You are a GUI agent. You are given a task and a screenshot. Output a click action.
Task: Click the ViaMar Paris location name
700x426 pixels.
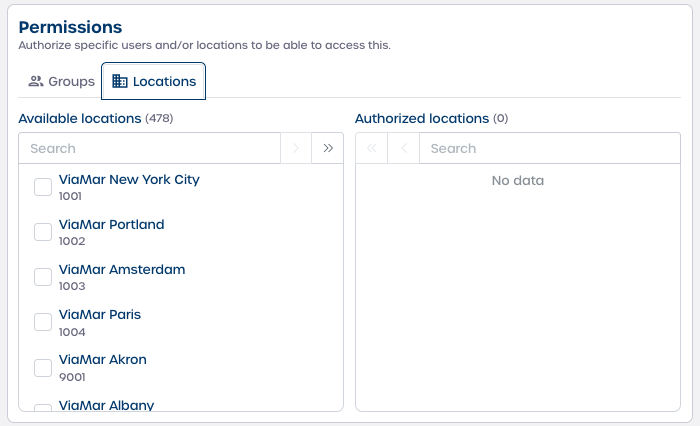pos(100,315)
